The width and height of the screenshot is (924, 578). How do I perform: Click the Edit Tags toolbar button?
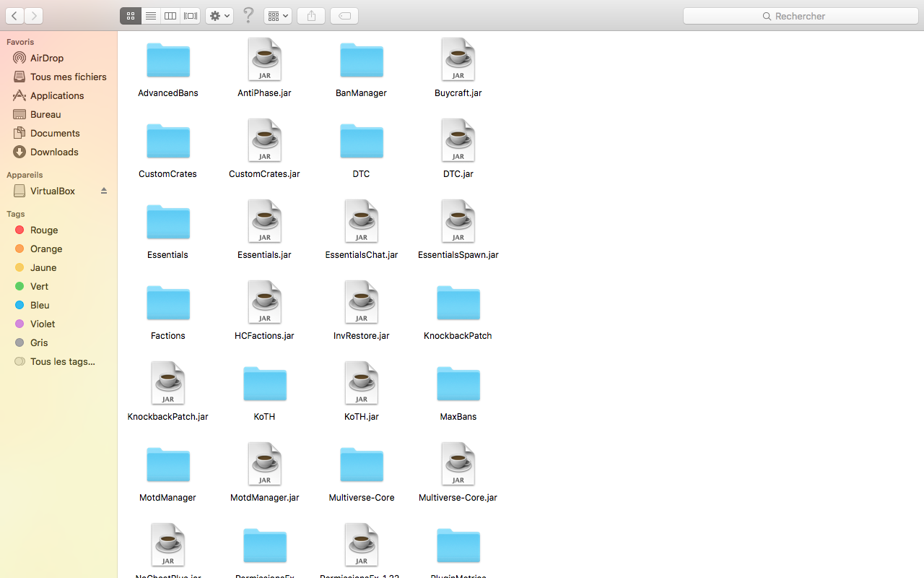344,16
